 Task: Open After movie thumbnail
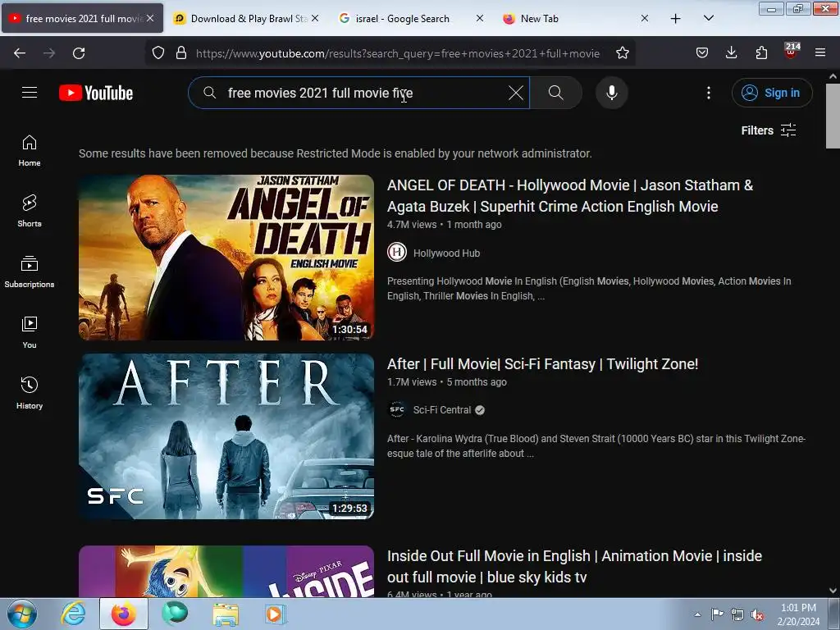coord(226,436)
